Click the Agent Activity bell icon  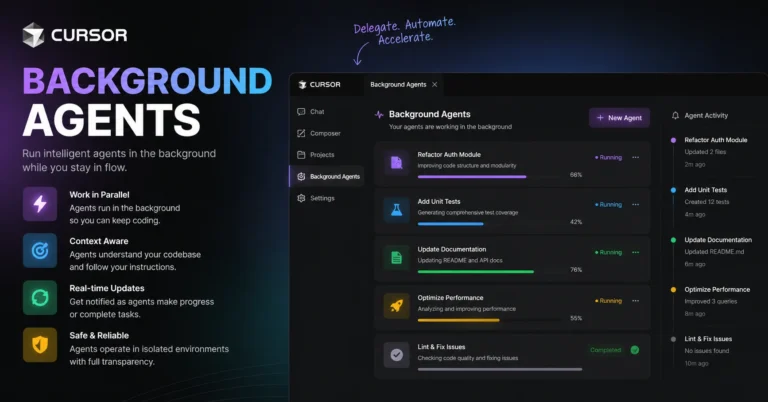pyautogui.click(x=675, y=116)
